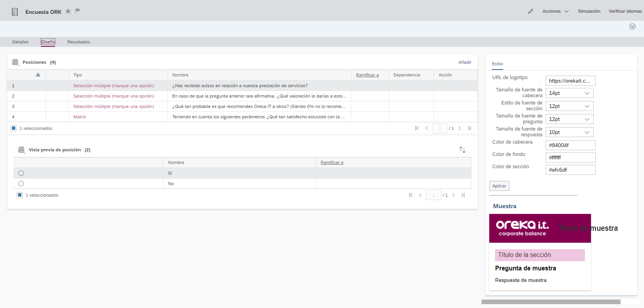The image size is (644, 308).
Task: Open Selección múltiple link in row 3
Action: coord(114,106)
